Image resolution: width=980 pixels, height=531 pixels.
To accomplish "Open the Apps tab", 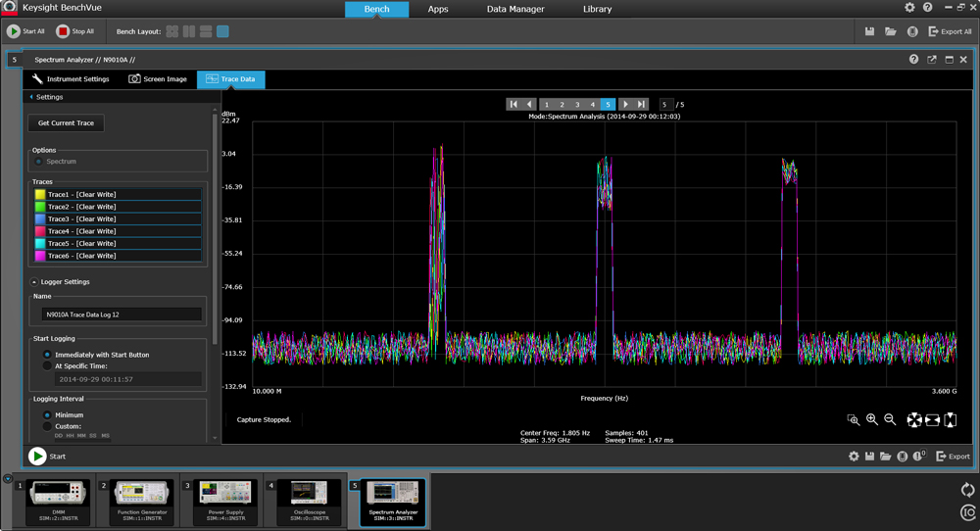I will [x=438, y=9].
